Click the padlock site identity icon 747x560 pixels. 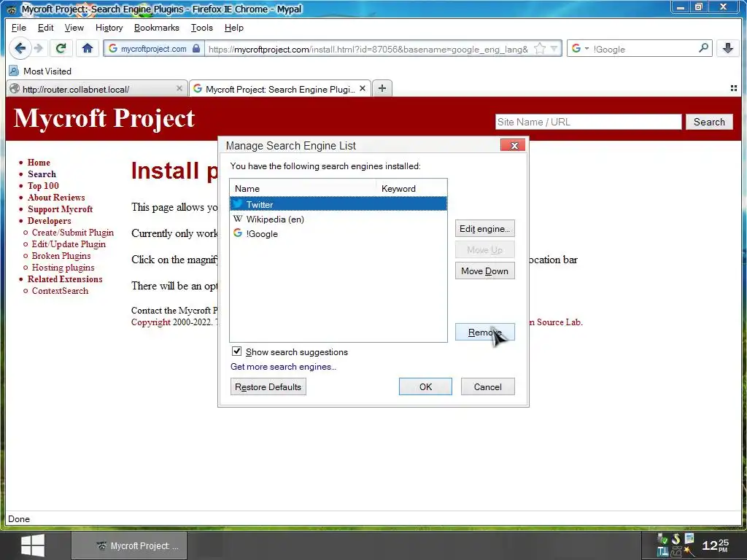196,49
